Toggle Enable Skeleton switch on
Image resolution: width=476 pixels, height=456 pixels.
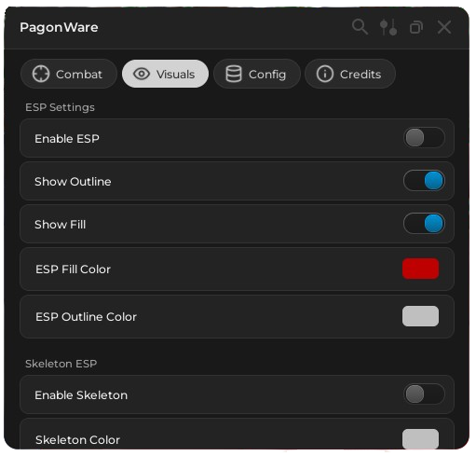[424, 394]
